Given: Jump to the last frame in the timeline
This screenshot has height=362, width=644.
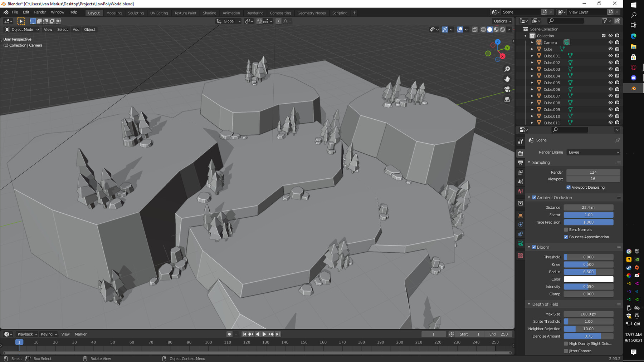Looking at the screenshot, I should 278,334.
